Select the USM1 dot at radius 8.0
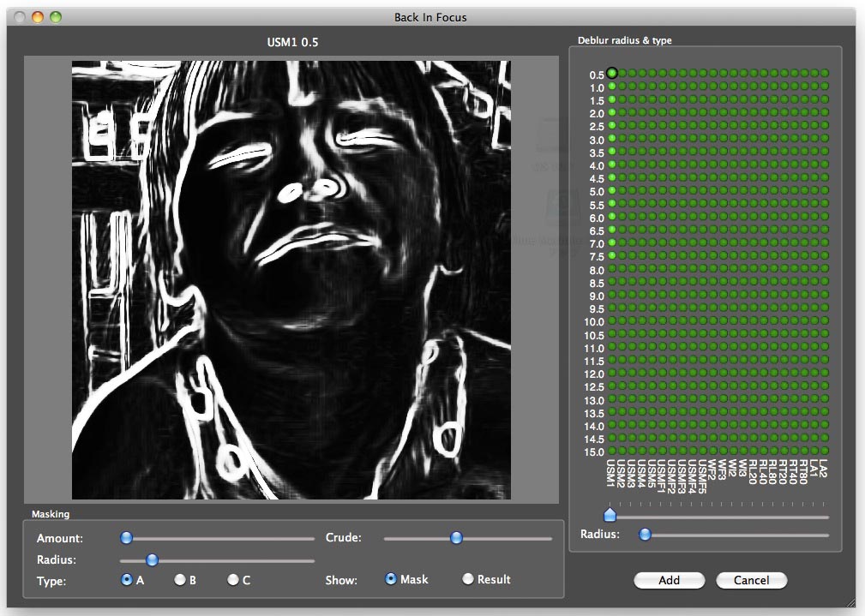 pos(612,268)
